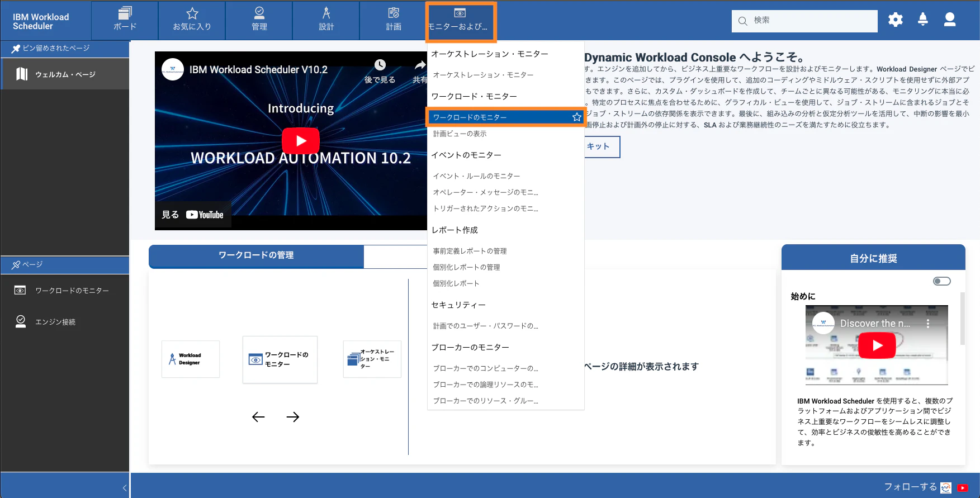980x498 pixels.
Task: Open the お気に入り star menu
Action: click(x=192, y=20)
